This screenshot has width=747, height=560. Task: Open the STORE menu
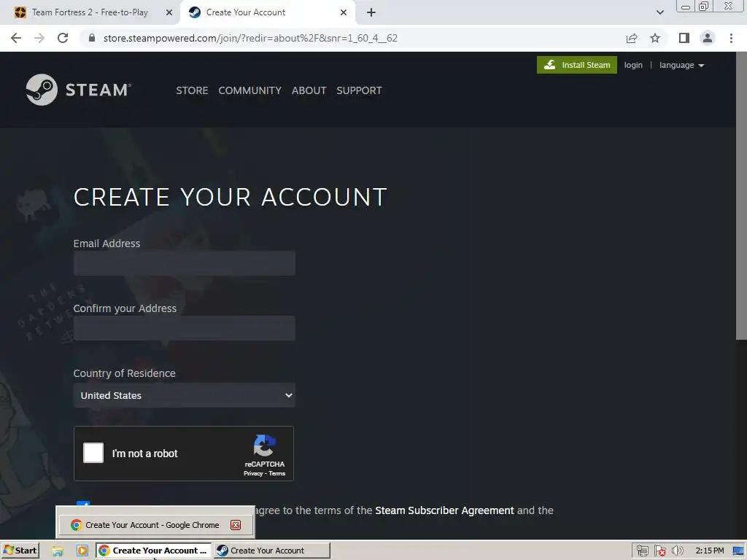coord(192,90)
